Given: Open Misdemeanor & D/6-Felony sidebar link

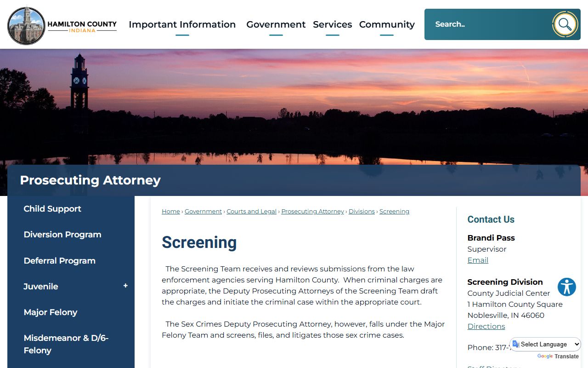Looking at the screenshot, I should [66, 344].
